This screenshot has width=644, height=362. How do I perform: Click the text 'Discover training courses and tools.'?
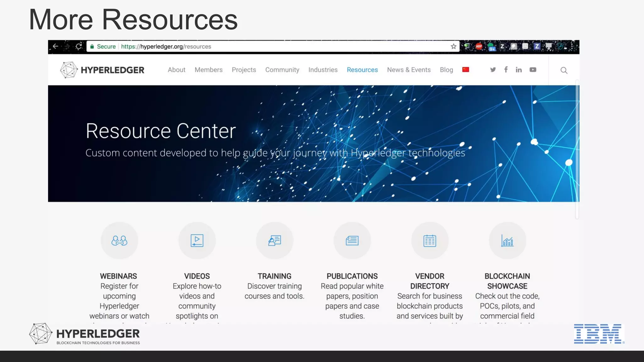(275, 291)
